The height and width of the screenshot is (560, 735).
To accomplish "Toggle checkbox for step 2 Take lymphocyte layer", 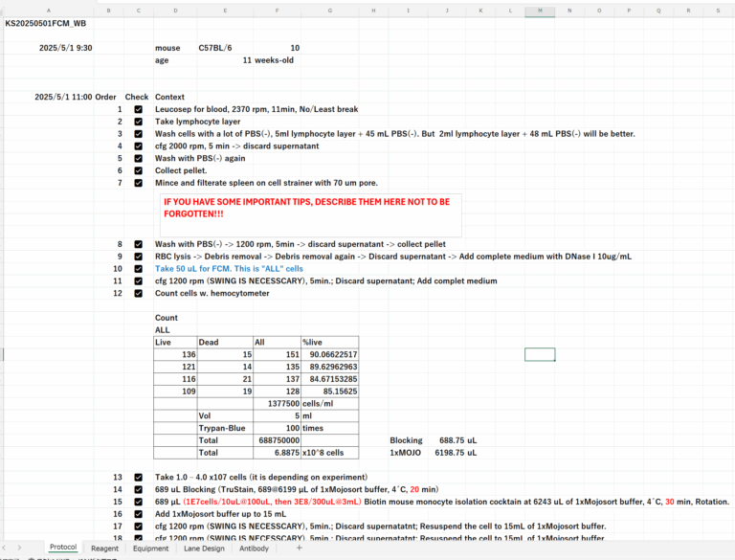I will [138, 122].
